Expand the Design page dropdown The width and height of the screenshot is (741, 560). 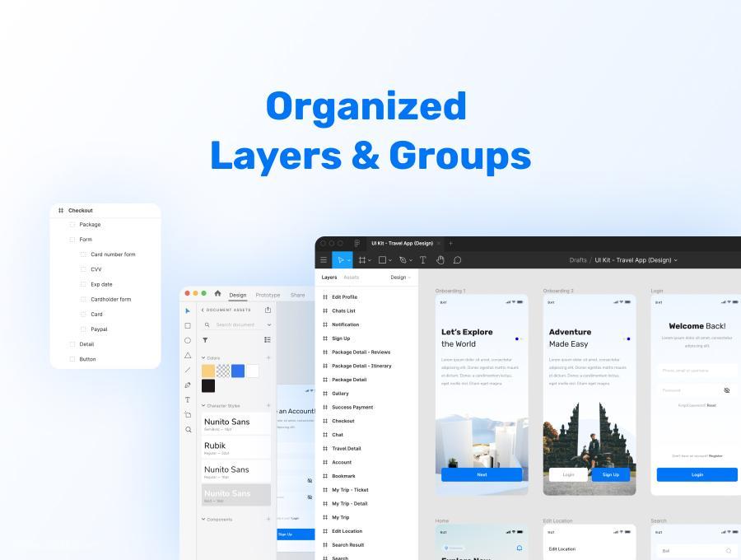[401, 278]
